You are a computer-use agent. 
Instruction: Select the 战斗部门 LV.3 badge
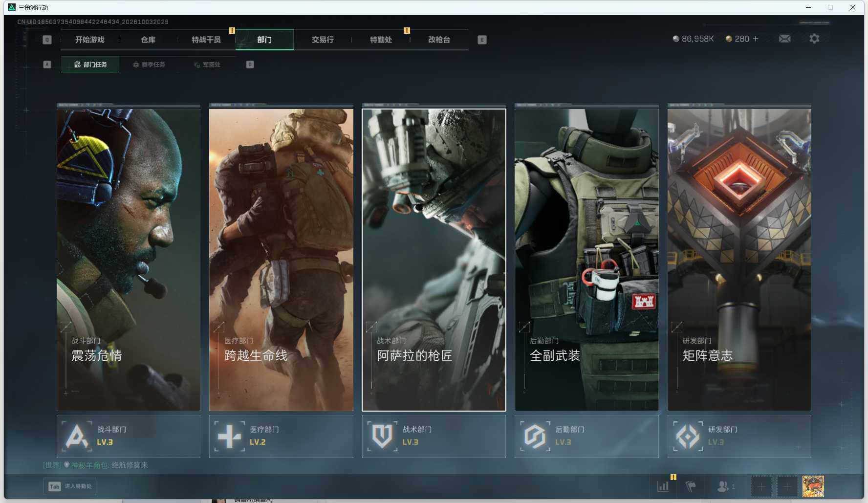pos(129,436)
